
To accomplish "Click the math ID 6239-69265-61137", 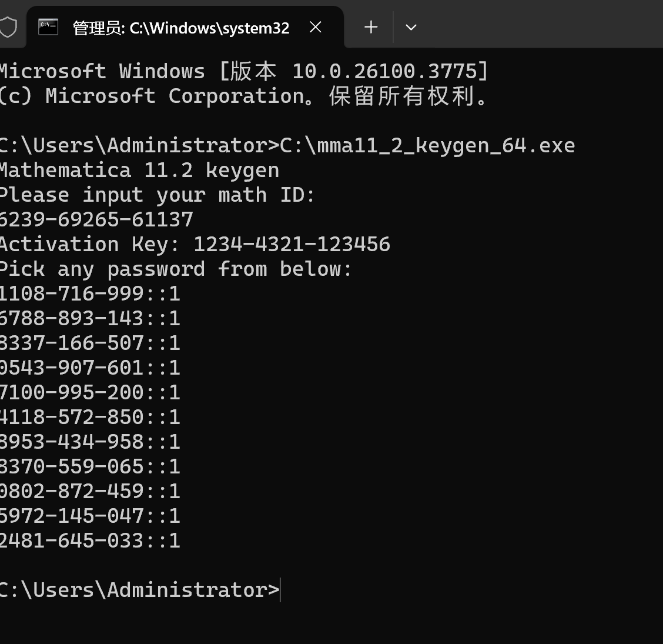I will point(96,220).
